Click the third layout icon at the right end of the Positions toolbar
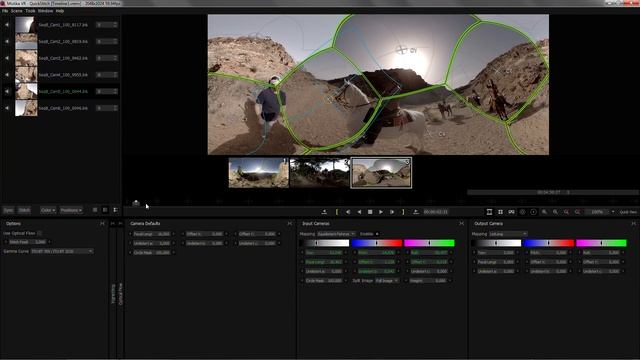 [115, 210]
